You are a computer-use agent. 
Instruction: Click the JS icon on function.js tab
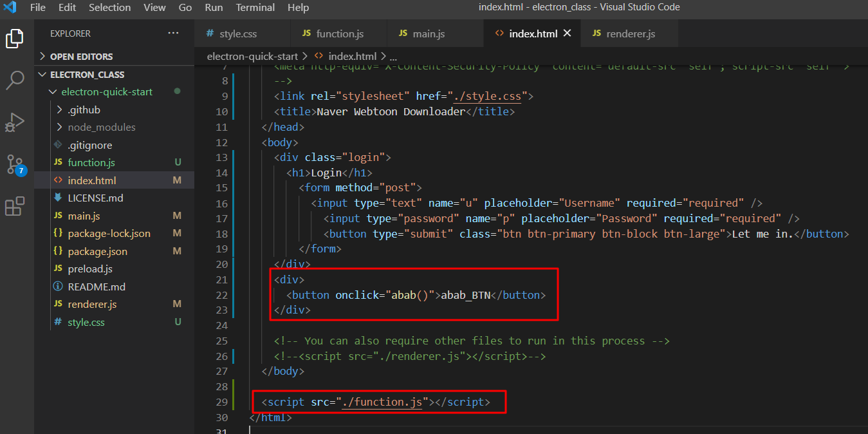[x=306, y=33]
